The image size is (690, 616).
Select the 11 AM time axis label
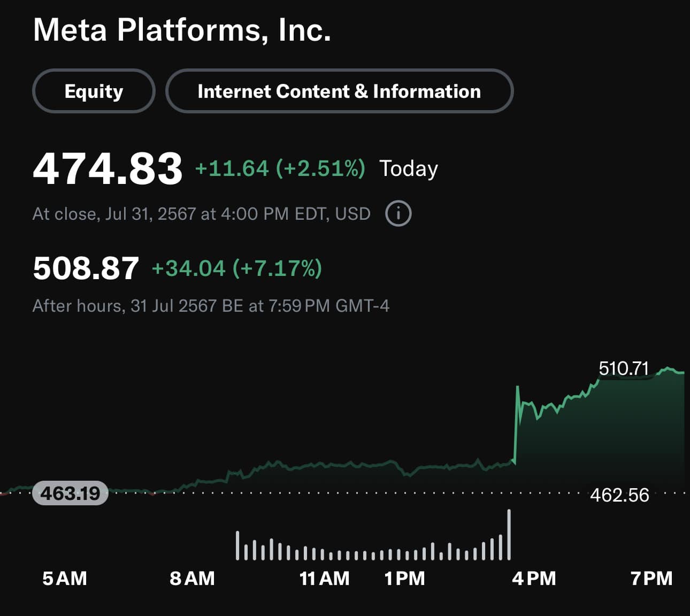click(x=324, y=578)
